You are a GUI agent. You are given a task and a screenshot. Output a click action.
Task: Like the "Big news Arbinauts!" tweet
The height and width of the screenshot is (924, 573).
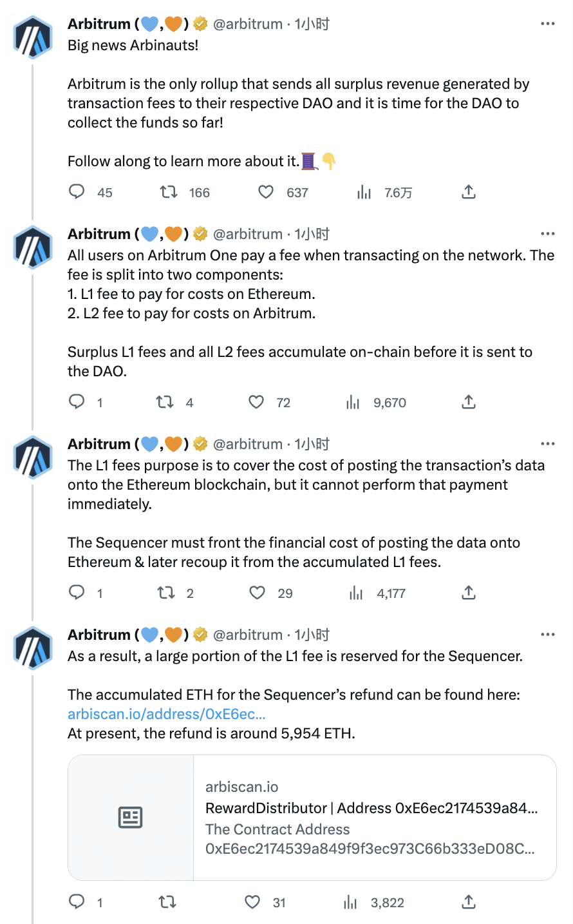[x=265, y=192]
